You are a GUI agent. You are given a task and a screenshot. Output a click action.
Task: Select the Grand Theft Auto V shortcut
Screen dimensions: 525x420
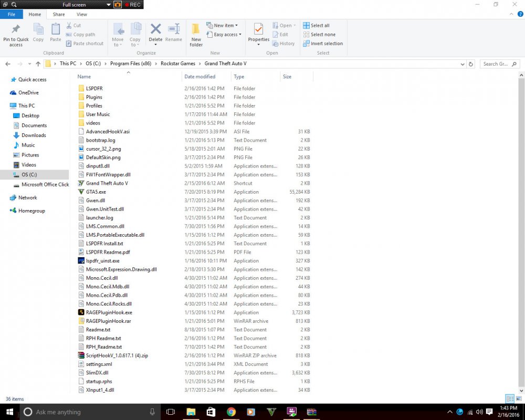coord(107,183)
